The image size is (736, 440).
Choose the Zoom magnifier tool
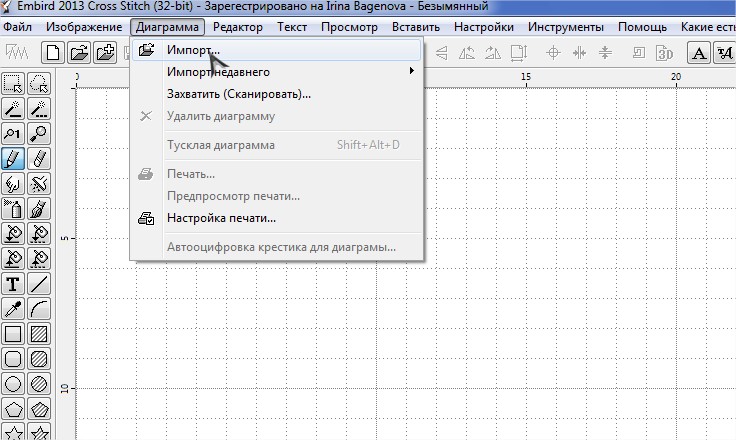40,133
